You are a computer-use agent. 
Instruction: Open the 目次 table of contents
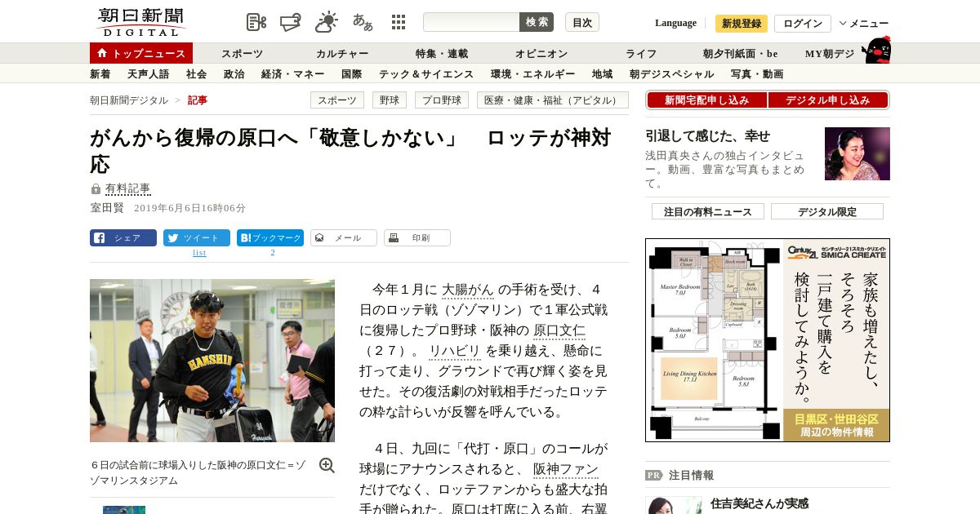click(x=582, y=22)
